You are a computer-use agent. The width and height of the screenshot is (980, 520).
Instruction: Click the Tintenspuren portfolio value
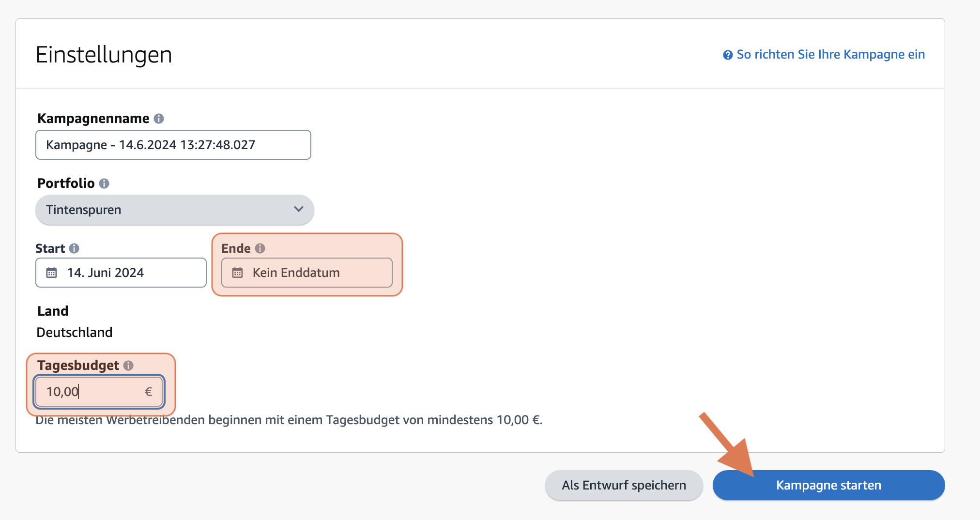83,210
